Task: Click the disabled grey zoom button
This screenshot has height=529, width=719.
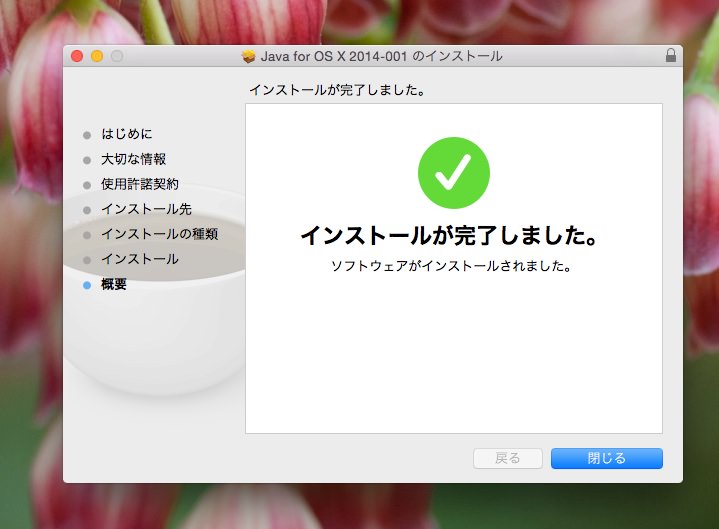Action: pyautogui.click(x=117, y=56)
